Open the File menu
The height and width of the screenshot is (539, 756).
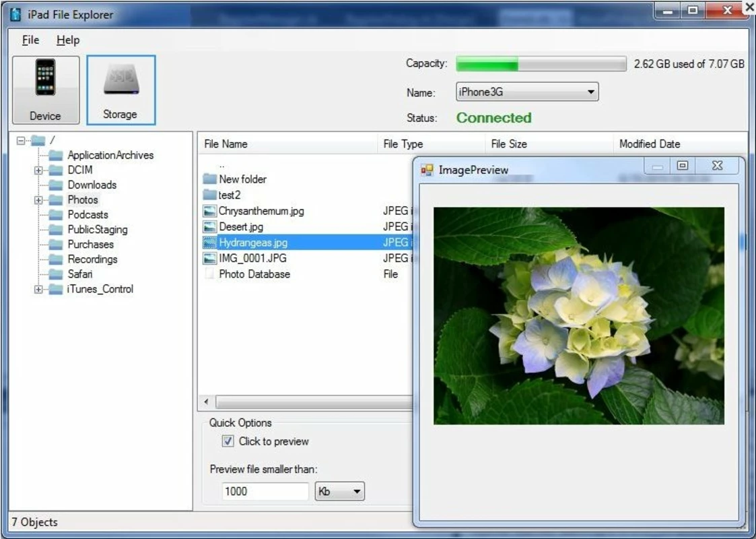click(30, 40)
